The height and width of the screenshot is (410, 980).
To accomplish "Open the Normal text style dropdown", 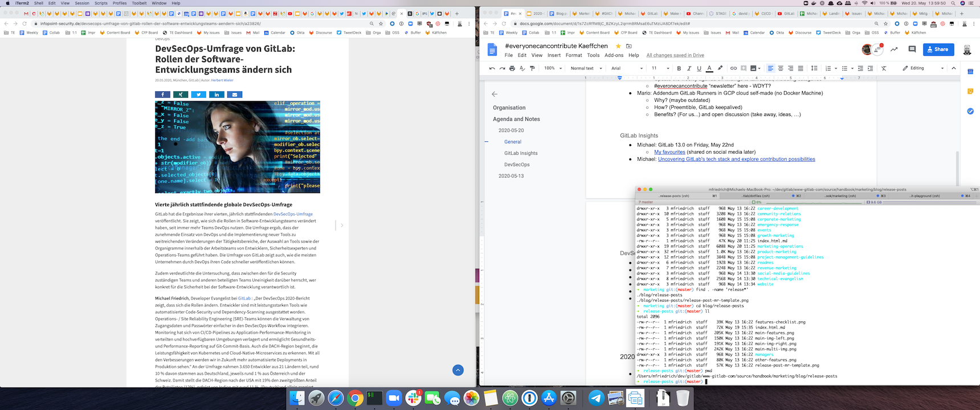I will point(585,68).
